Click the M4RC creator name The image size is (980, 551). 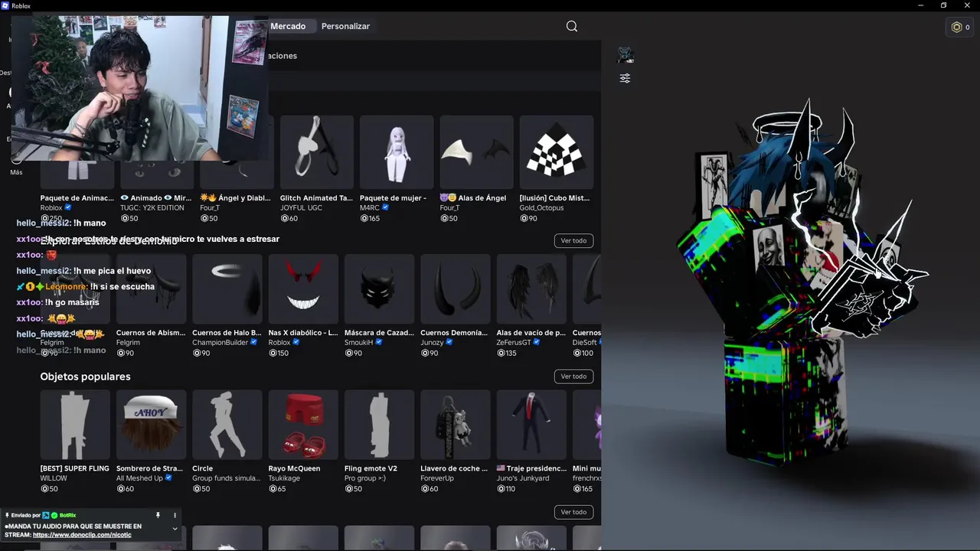pos(369,207)
